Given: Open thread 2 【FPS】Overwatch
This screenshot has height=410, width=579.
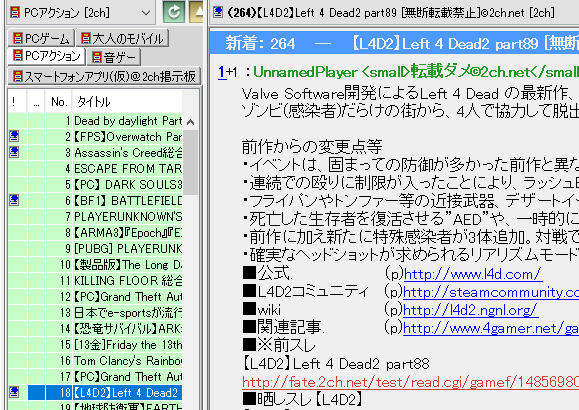Looking at the screenshot, I should [x=128, y=137].
